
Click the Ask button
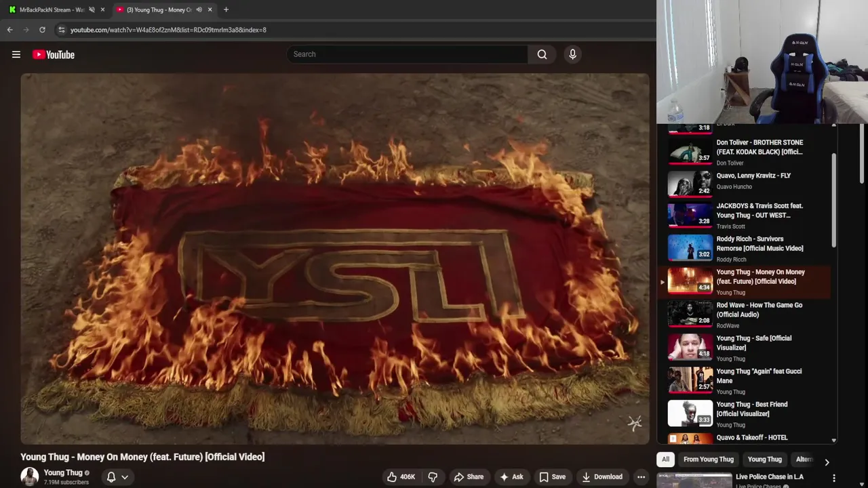(511, 476)
